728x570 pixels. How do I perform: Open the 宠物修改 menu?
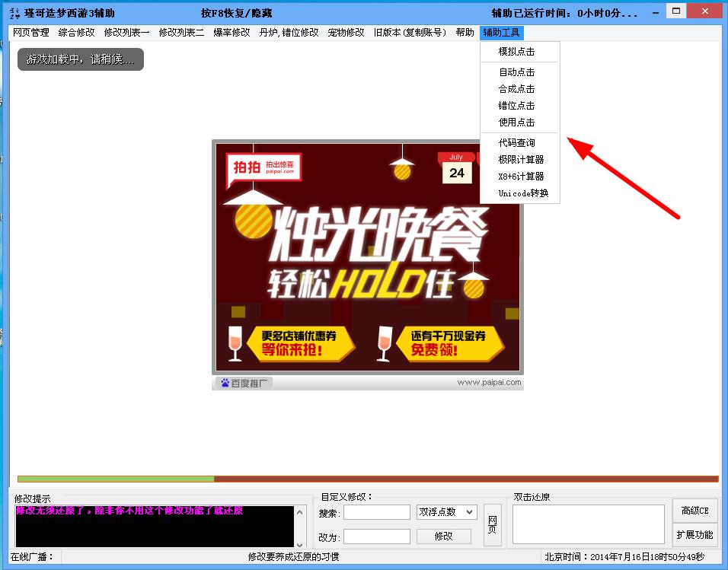point(346,33)
